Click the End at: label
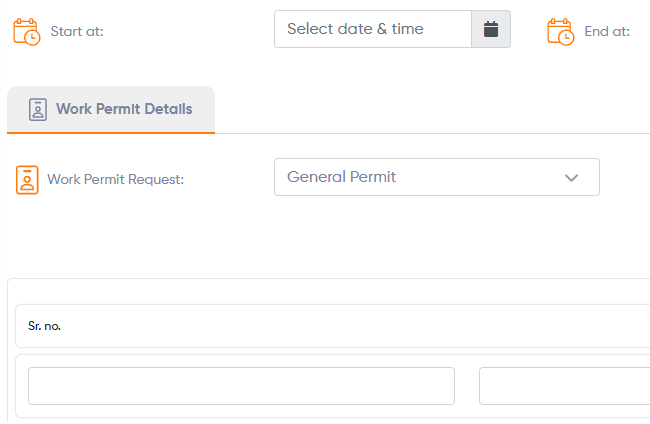Image resolution: width=650 pixels, height=424 pixels. point(607,31)
